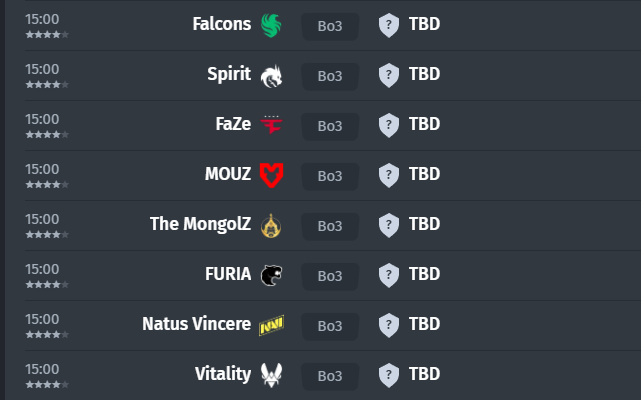The height and width of the screenshot is (400, 641).
Task: Click the TBD shield icon opposite Vitality
Action: point(389,374)
